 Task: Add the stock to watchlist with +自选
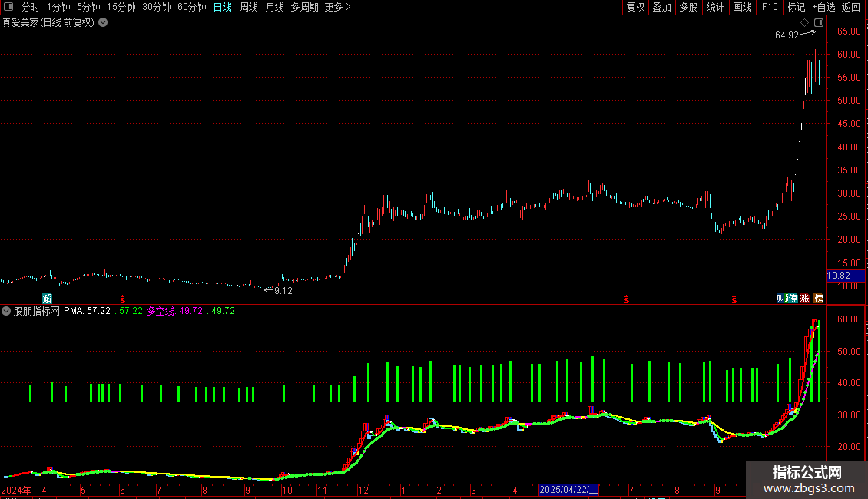pos(823,7)
